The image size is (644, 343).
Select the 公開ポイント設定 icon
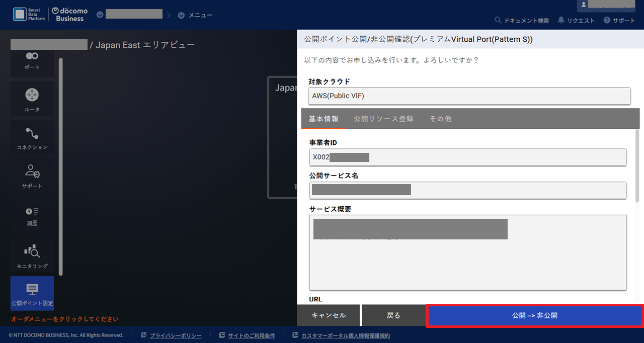(32, 293)
